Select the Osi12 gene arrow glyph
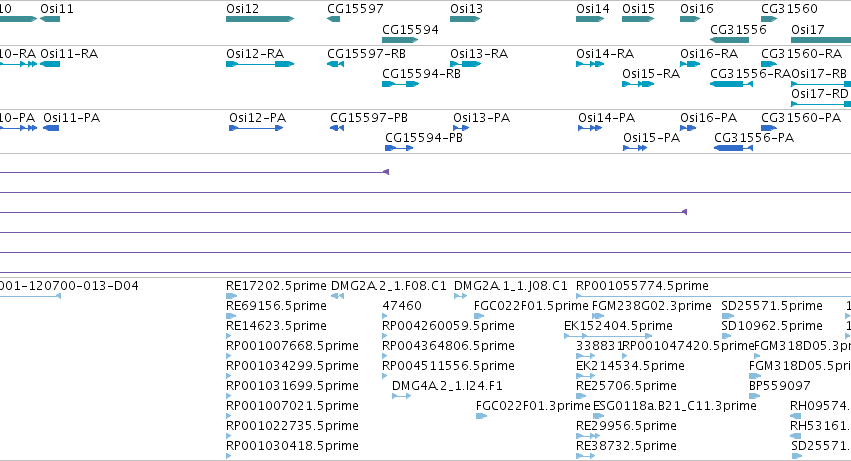This screenshot has width=851, height=461. pyautogui.click(x=260, y=19)
